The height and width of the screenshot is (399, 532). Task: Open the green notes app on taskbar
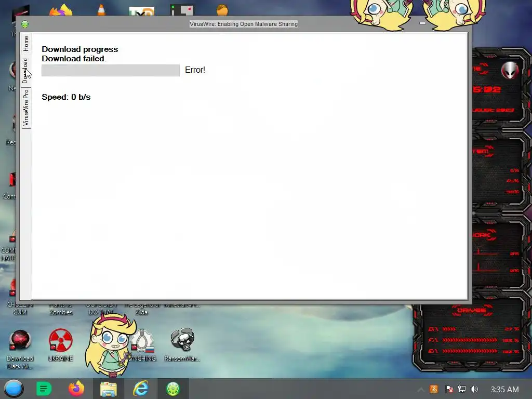[x=44, y=389]
